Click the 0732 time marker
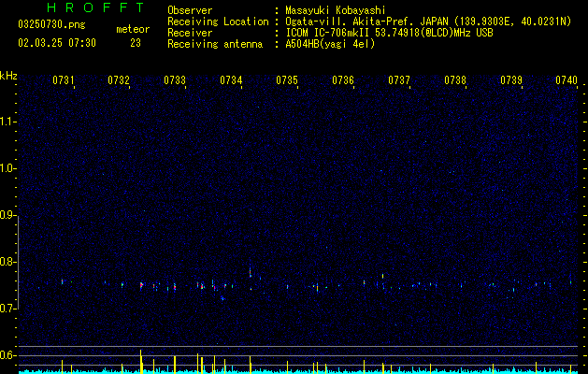 [x=119, y=80]
